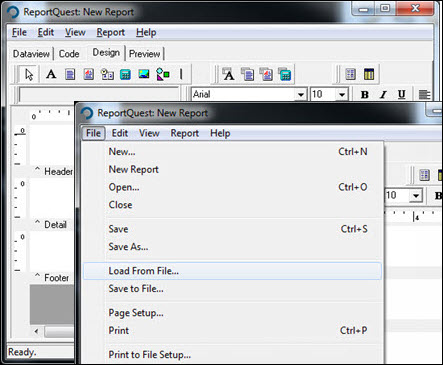Select the single teal calculator tool
This screenshot has width=443, height=365.
coord(125,74)
